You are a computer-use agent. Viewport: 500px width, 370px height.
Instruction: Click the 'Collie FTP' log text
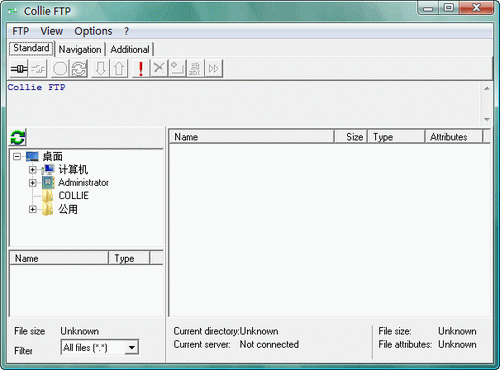(37, 87)
